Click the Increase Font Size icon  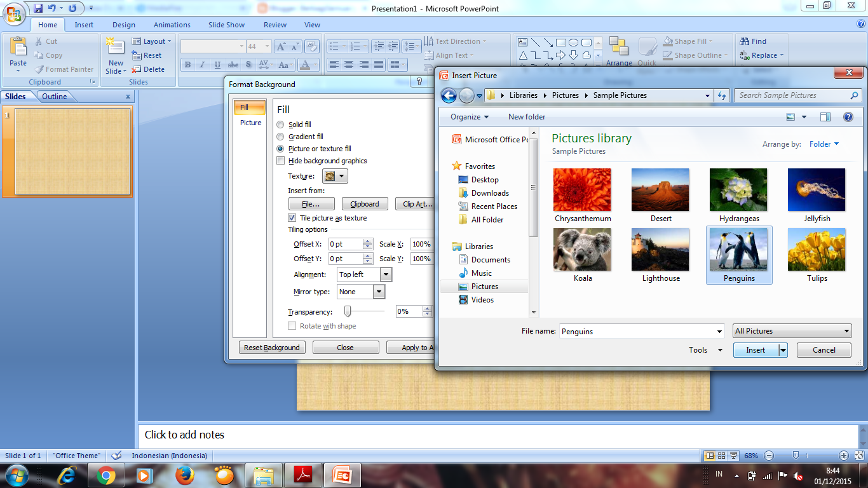(280, 46)
